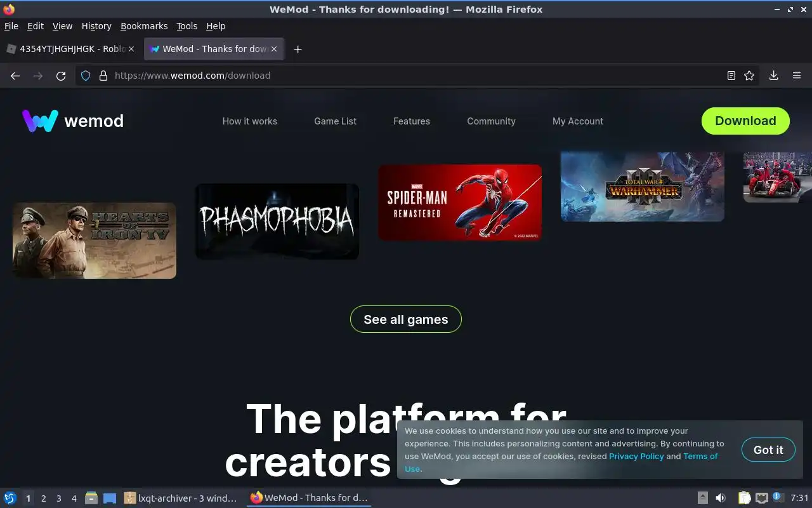Open the Help menu
Screen dimensions: 812x508
click(x=216, y=26)
